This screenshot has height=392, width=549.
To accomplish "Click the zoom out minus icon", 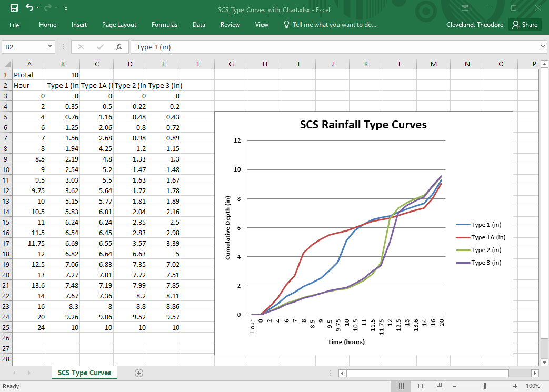I will [455, 386].
